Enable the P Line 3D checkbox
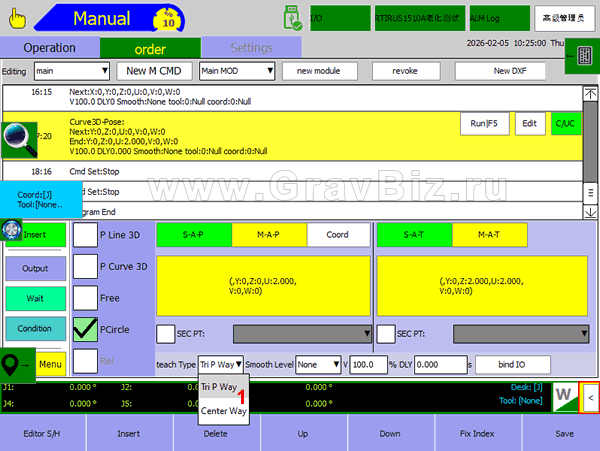600x451 pixels. coord(86,234)
